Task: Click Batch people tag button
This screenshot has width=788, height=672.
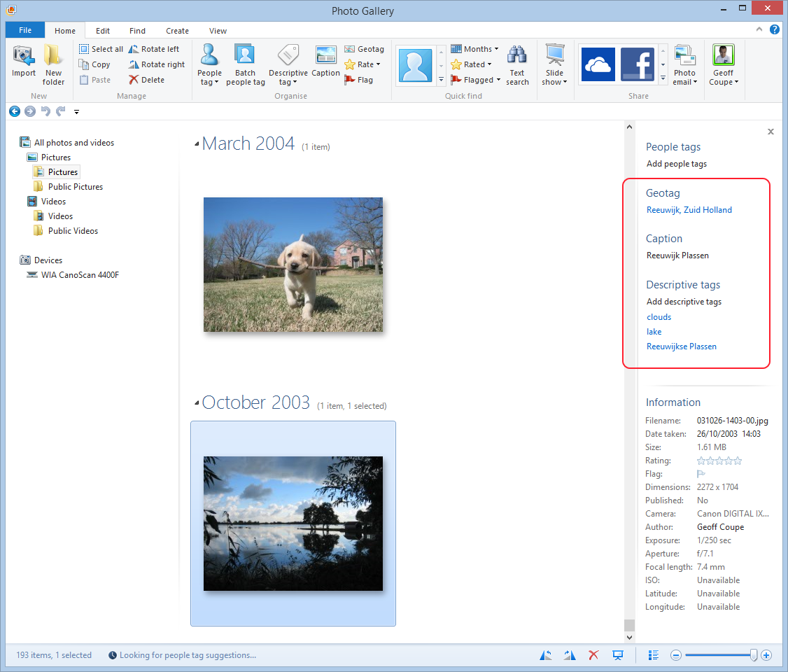Action: point(245,64)
